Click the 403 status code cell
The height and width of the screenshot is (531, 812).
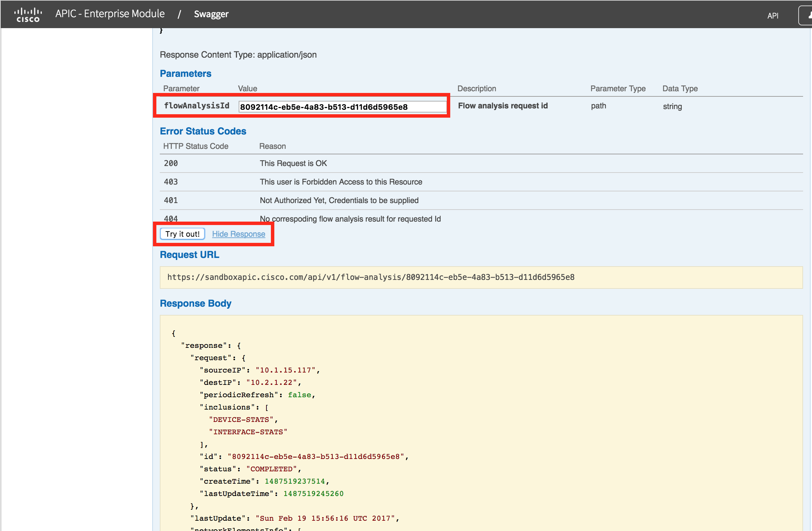[171, 182]
